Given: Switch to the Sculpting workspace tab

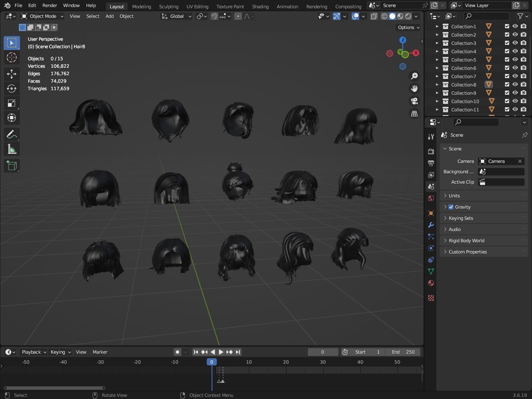Looking at the screenshot, I should 168,6.
